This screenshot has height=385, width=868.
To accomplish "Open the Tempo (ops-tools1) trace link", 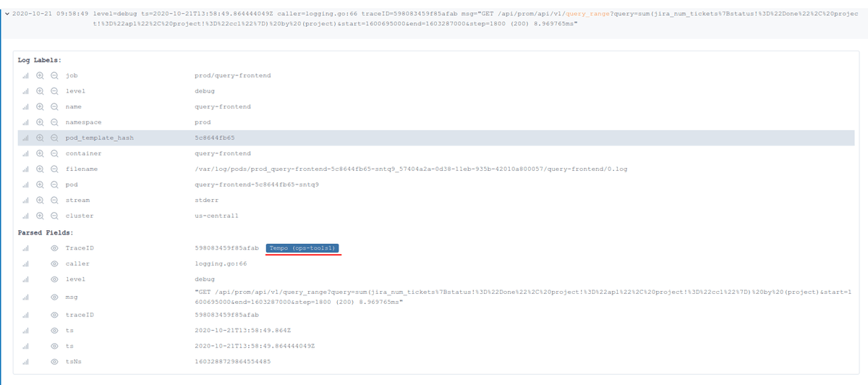I will tap(303, 248).
